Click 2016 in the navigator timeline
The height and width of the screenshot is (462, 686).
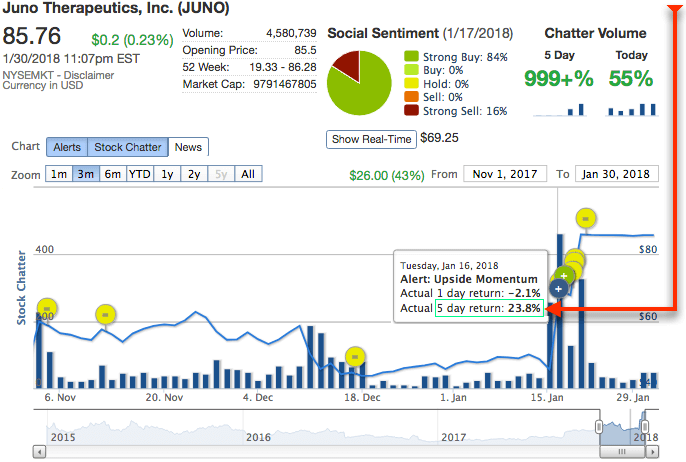[258, 437]
